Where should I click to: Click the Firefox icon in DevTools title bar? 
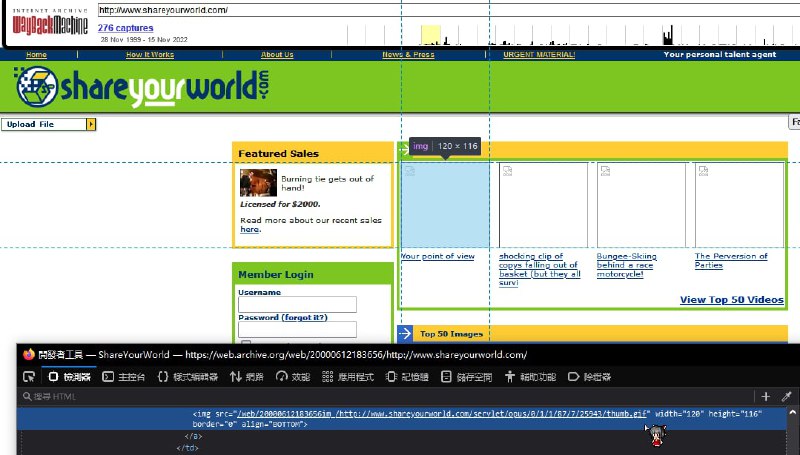point(28,354)
